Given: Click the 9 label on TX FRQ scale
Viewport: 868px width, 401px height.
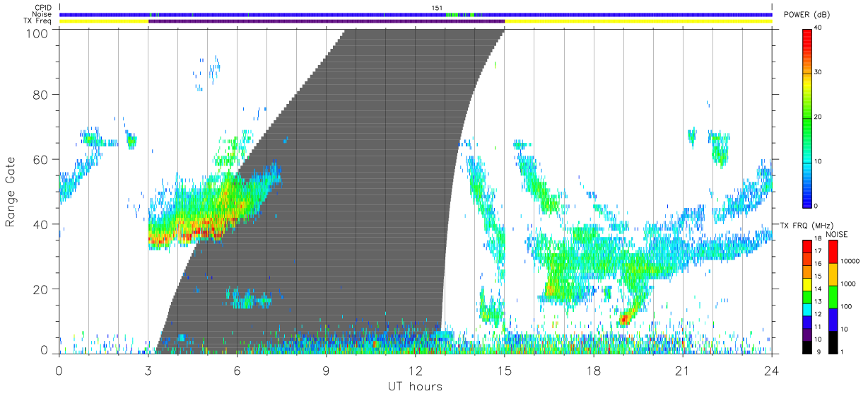Looking at the screenshot, I should click(817, 351).
